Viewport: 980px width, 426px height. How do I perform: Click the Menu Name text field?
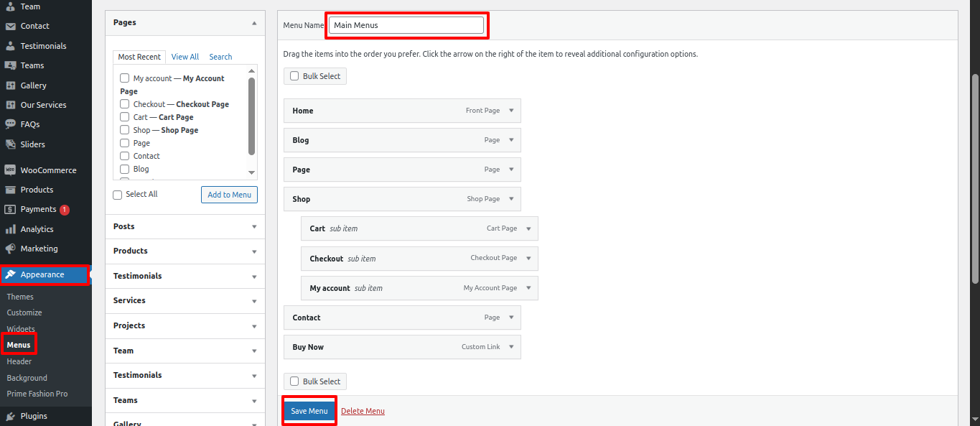406,25
